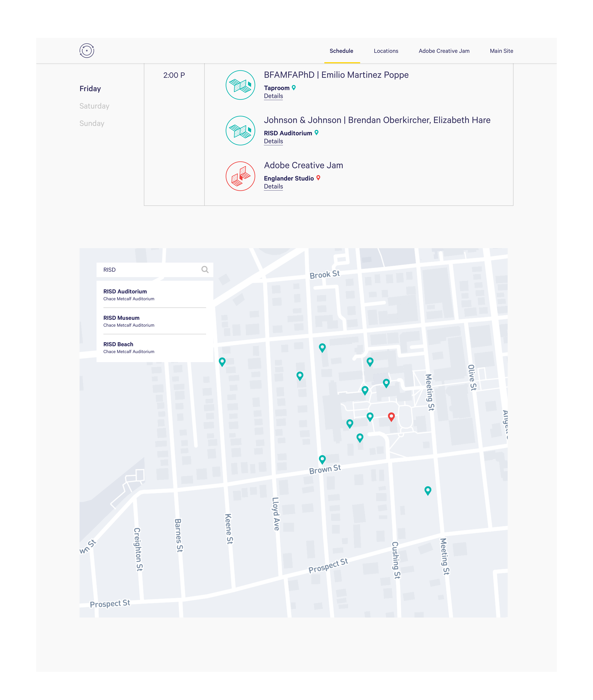Click the BFAMFAPhD event teal icon
This screenshot has height=700, width=593.
pyautogui.click(x=240, y=85)
